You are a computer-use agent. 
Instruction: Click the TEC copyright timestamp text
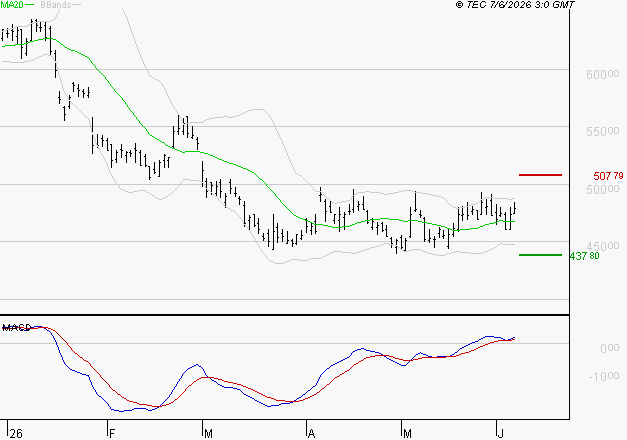point(515,5)
